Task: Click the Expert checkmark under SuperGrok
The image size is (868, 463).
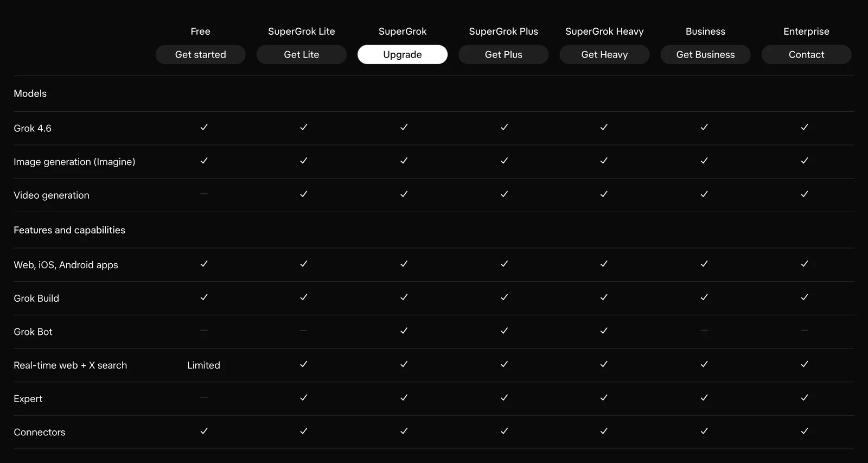Action: pyautogui.click(x=404, y=398)
